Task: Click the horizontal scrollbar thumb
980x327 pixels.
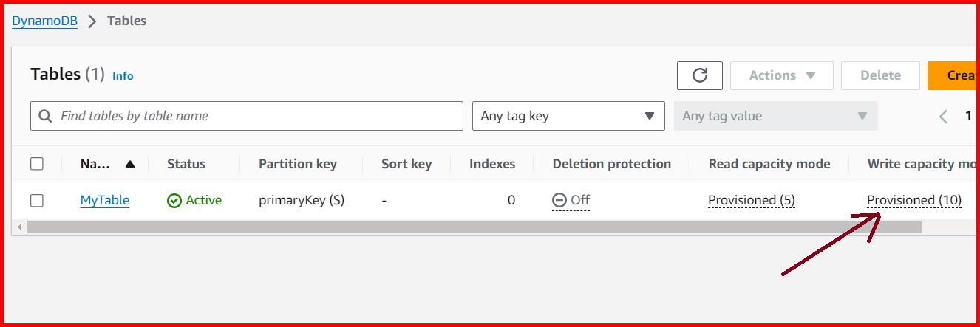Action: 473,227
